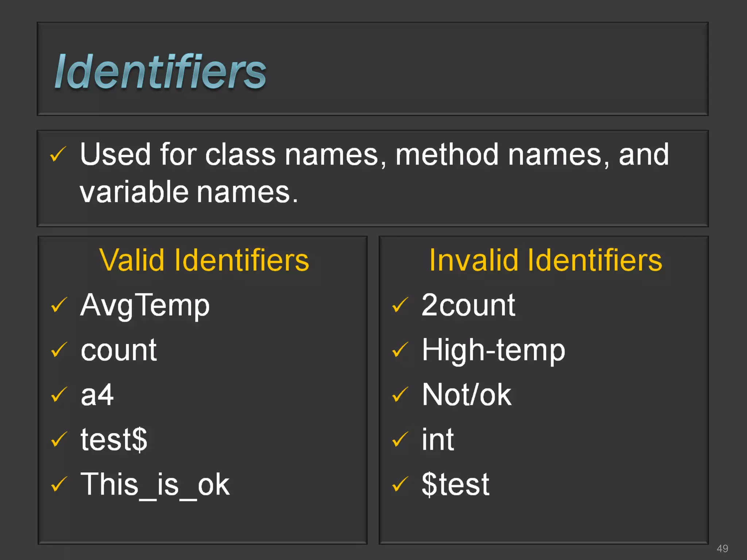
Task: Click the checkmark bullet next to a4
Action: [x=59, y=395]
